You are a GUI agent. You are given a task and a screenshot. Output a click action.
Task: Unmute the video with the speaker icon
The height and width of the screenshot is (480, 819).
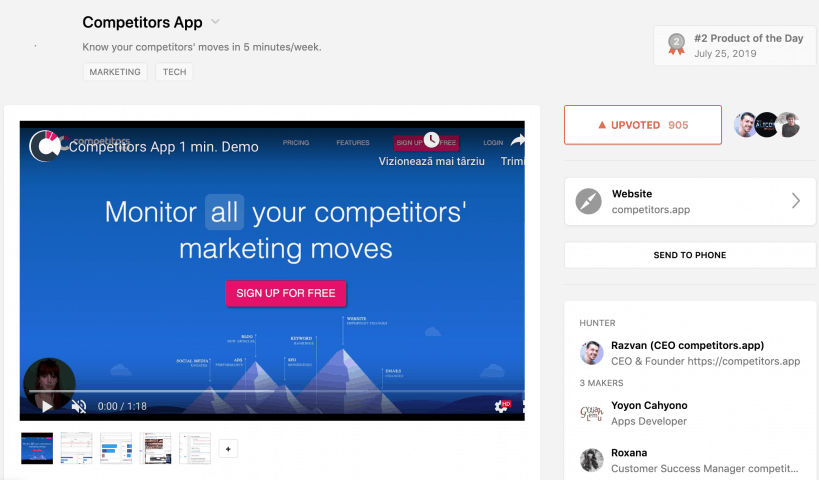click(x=79, y=406)
